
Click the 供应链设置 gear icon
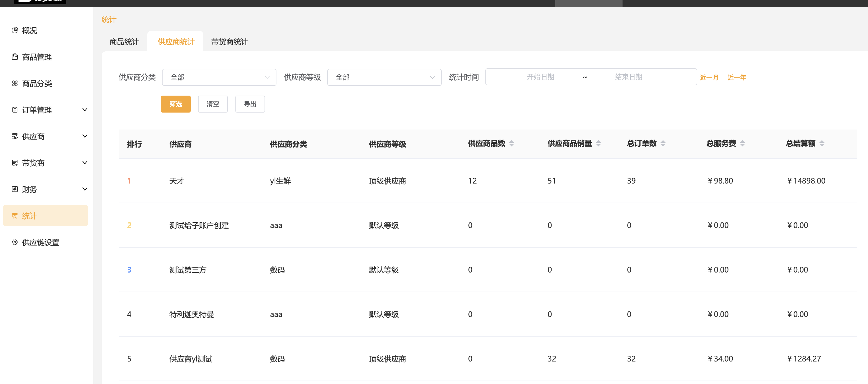(15, 242)
